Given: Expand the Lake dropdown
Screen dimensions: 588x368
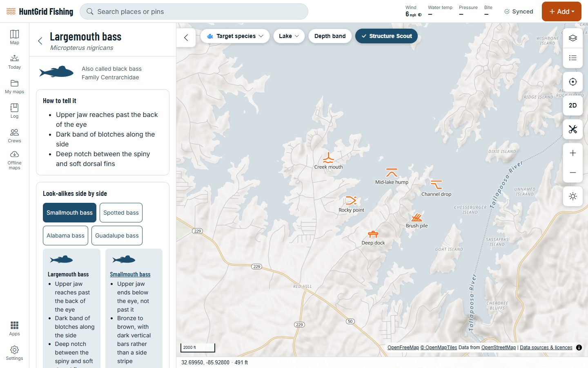Looking at the screenshot, I should 289,36.
